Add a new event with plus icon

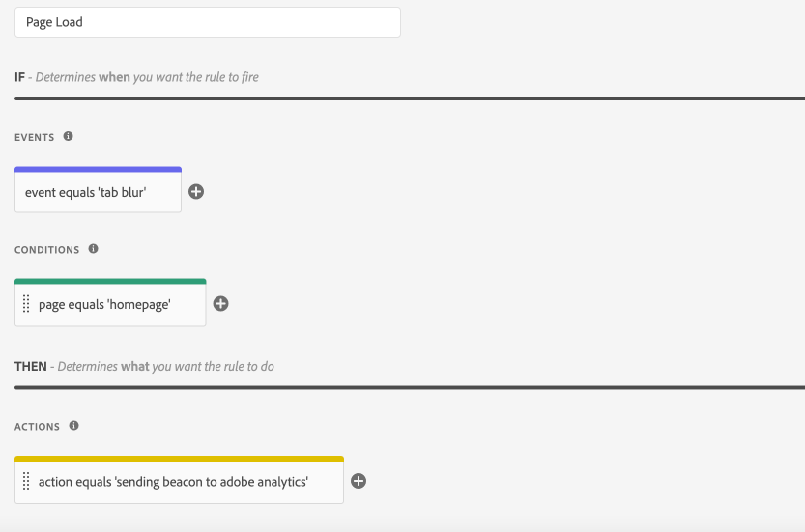tap(196, 192)
